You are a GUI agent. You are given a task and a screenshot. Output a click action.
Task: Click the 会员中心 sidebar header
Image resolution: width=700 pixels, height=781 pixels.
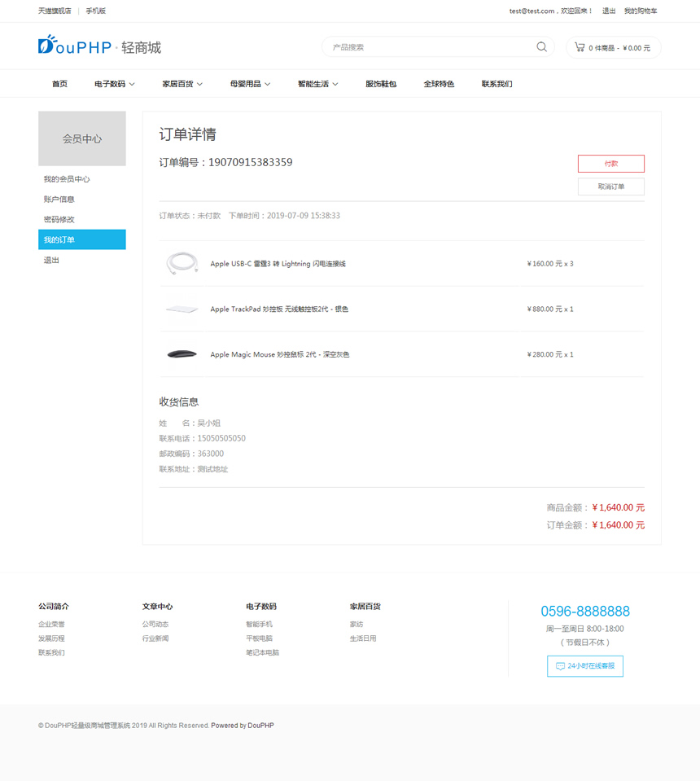coord(82,138)
